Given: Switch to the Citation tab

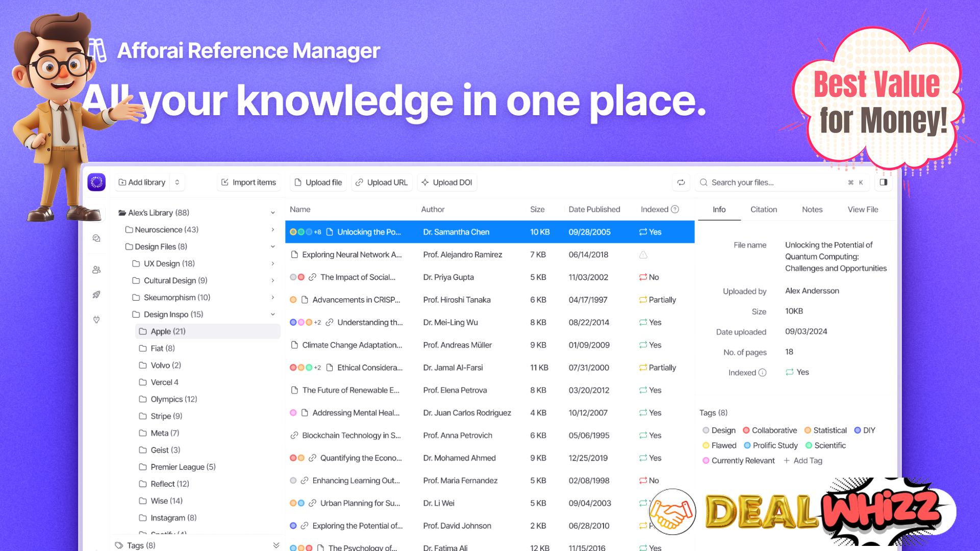Looking at the screenshot, I should 763,209.
